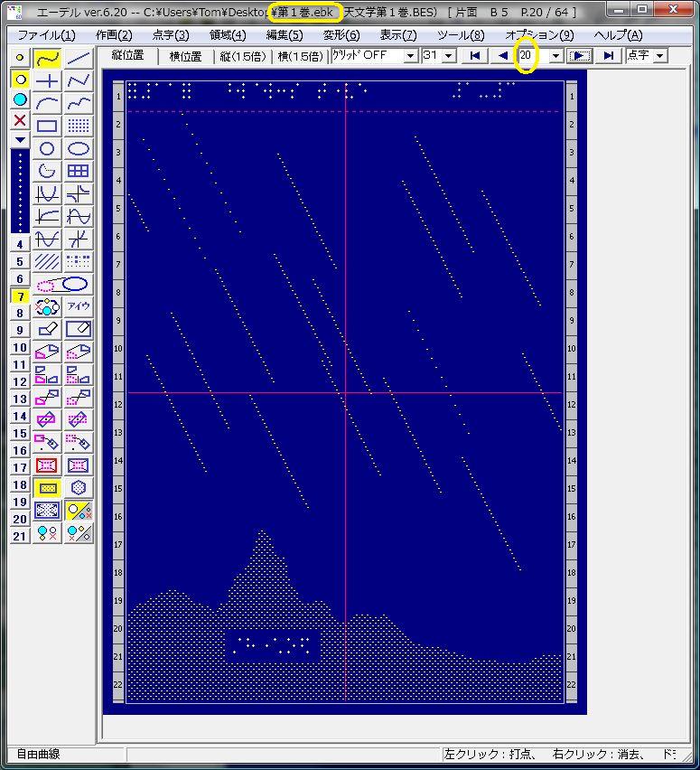The width and height of the screenshot is (700, 770).
Task: Jump to the last page
Action: (609, 56)
